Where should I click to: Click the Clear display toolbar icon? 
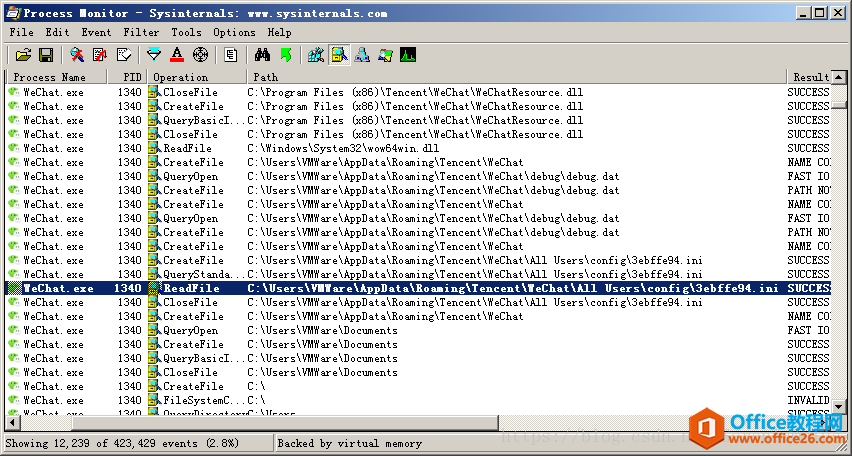124,54
